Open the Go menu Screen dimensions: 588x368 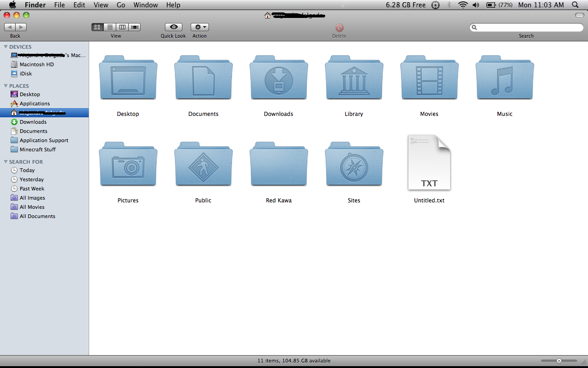pos(121,5)
